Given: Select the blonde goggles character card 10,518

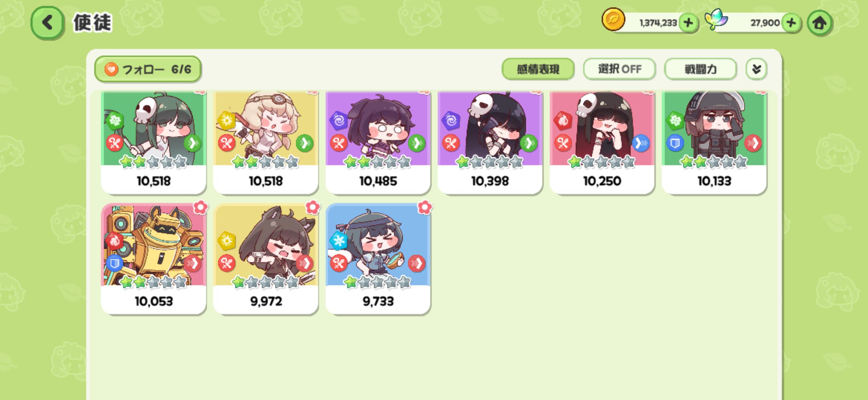Looking at the screenshot, I should 266,142.
